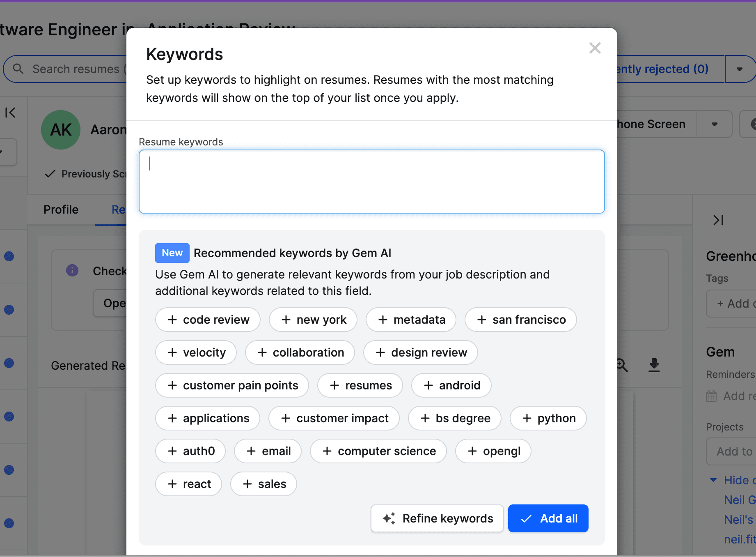The image size is (756, 557).
Task: Open the Phone Screen stage dropdown
Action: [x=715, y=124]
